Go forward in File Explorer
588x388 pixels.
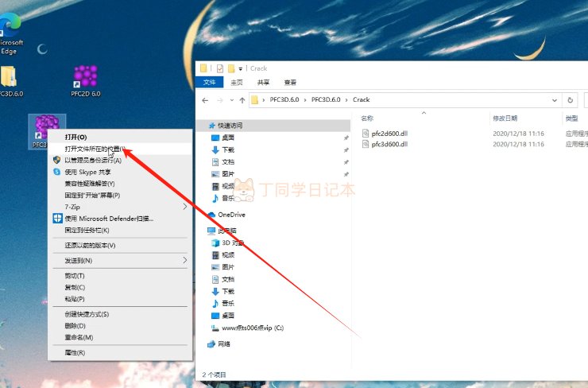pyautogui.click(x=220, y=100)
